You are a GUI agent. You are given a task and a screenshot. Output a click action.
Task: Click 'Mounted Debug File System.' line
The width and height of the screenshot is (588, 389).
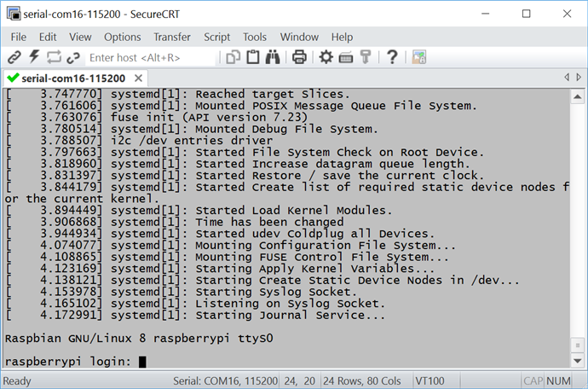(192, 129)
